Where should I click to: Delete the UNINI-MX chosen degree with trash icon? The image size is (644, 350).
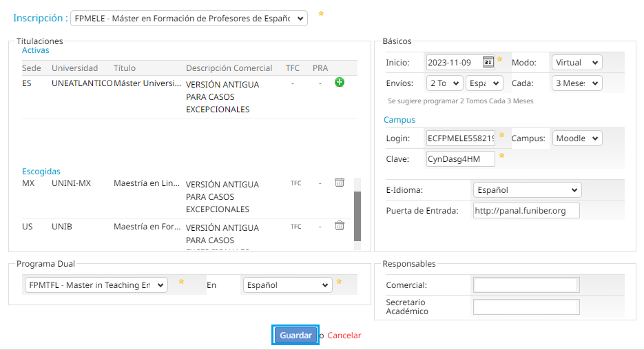(x=339, y=183)
